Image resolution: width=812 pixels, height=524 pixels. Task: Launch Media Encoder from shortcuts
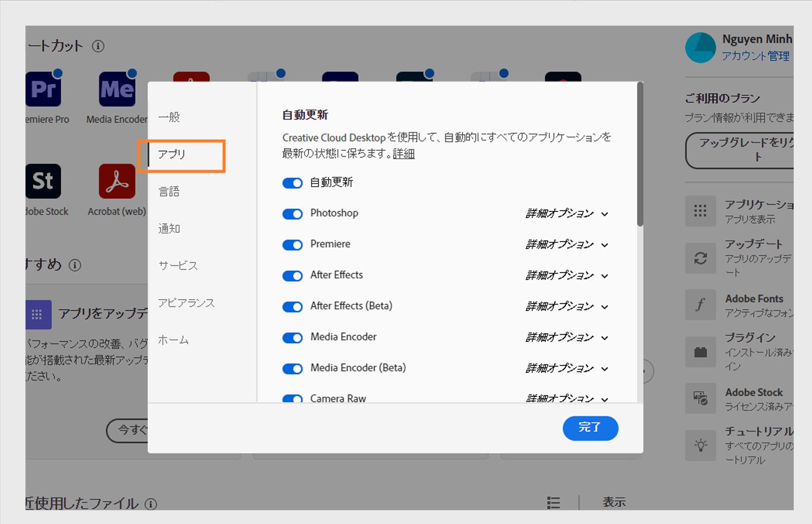tap(116, 89)
